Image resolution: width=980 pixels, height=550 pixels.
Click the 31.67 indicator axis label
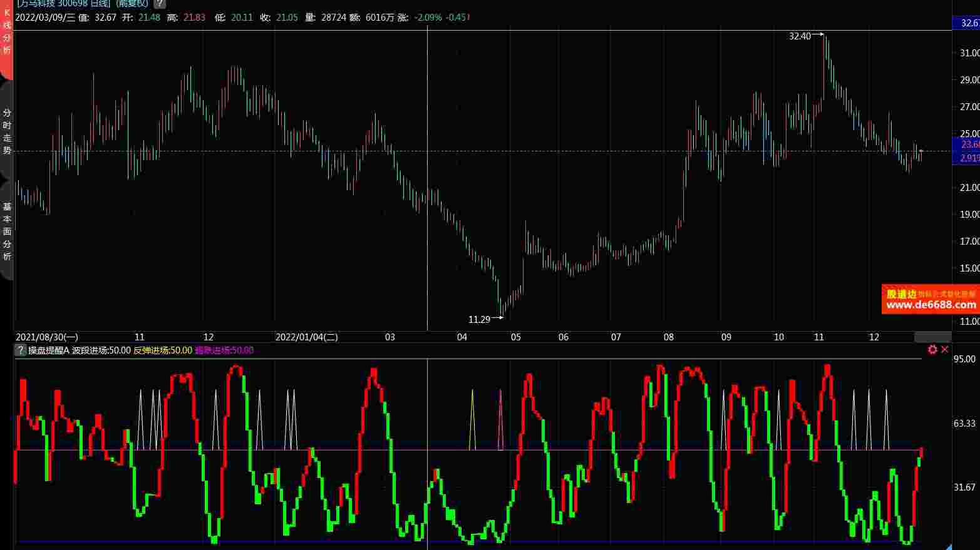coord(964,487)
